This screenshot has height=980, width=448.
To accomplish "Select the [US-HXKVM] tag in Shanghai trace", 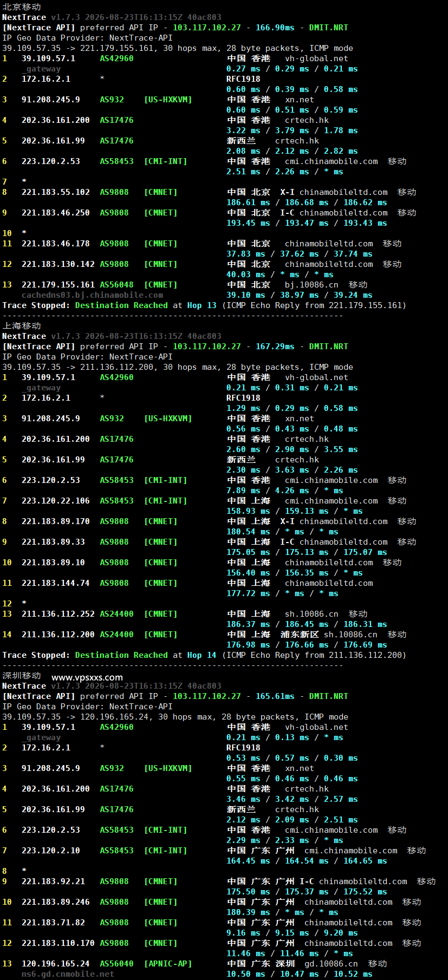I will 168,419.
